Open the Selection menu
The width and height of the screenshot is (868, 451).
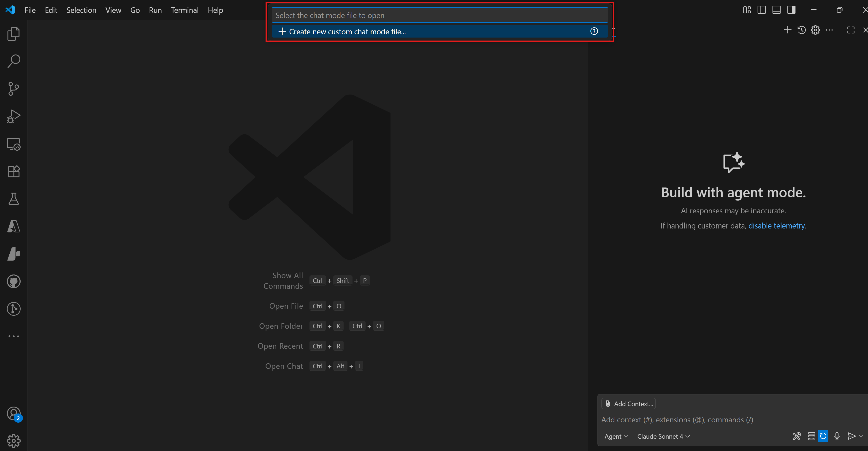81,10
